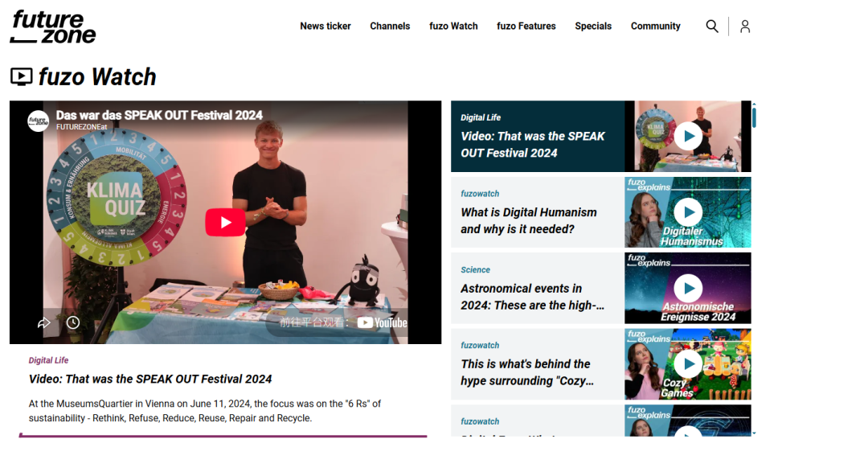Viewport: 868px width, 476px height.
Task: Open fuzo Watch menu item
Action: click(x=453, y=26)
